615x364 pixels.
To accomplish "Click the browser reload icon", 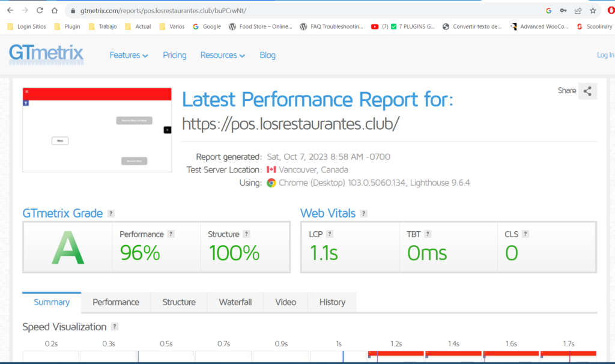I will [x=40, y=10].
